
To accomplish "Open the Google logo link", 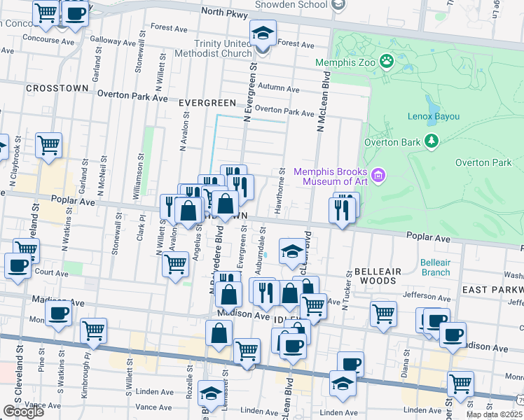I will coord(23,412).
